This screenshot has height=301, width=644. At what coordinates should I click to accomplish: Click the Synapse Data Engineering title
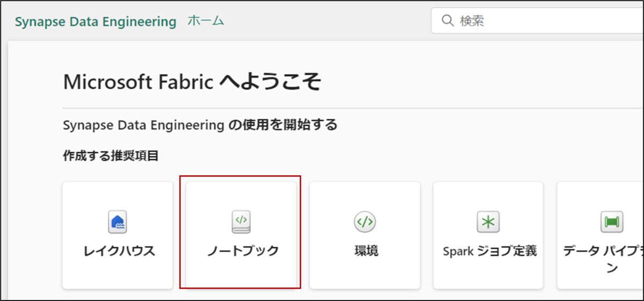(x=96, y=21)
